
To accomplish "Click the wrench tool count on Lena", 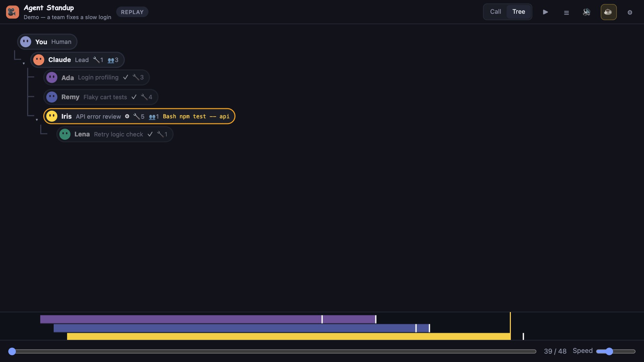I will click(x=162, y=134).
